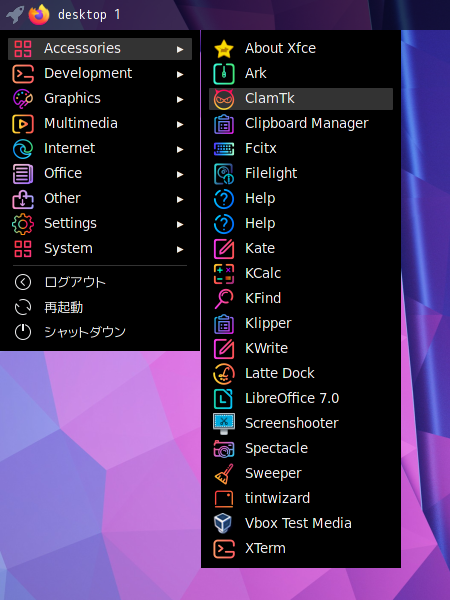This screenshot has height=600, width=450.
Task: Expand the System submenu arrow
Action: [180, 249]
